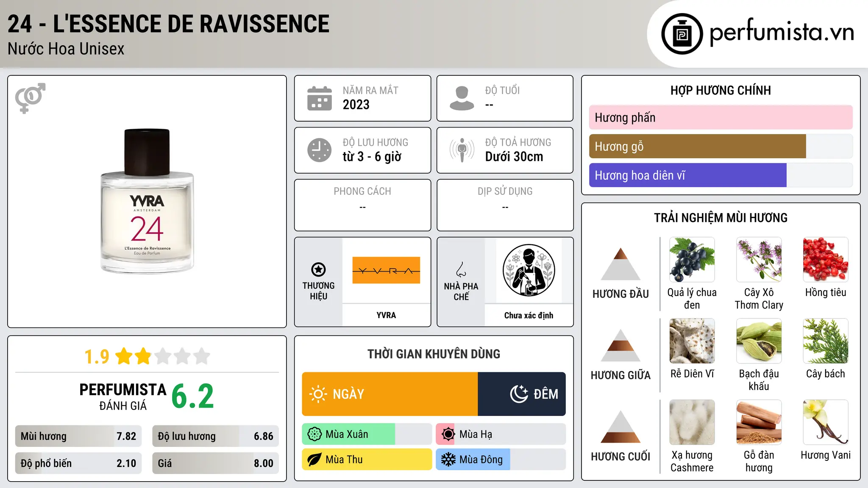Click the Trải nghiệm mùi hương heading
The width and height of the screenshot is (868, 488).
coord(721,218)
